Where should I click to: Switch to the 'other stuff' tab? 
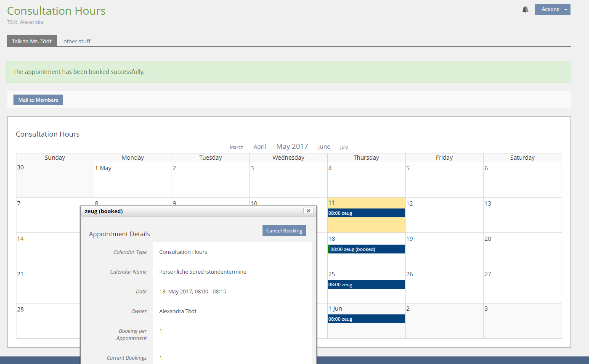coord(77,41)
